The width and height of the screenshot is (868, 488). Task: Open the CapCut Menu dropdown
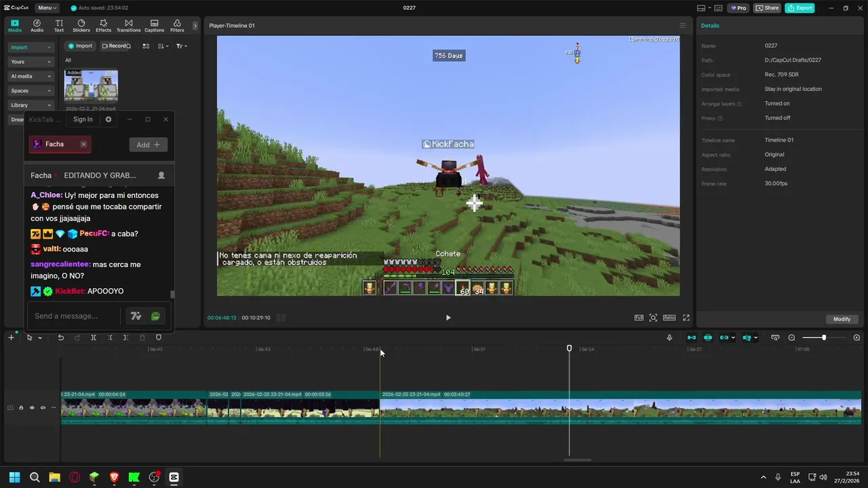point(47,8)
